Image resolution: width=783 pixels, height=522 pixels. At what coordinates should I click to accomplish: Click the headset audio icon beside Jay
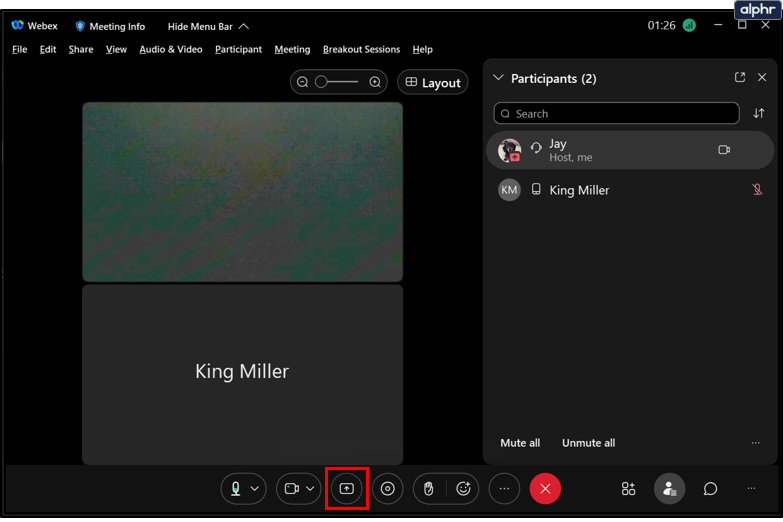point(536,147)
